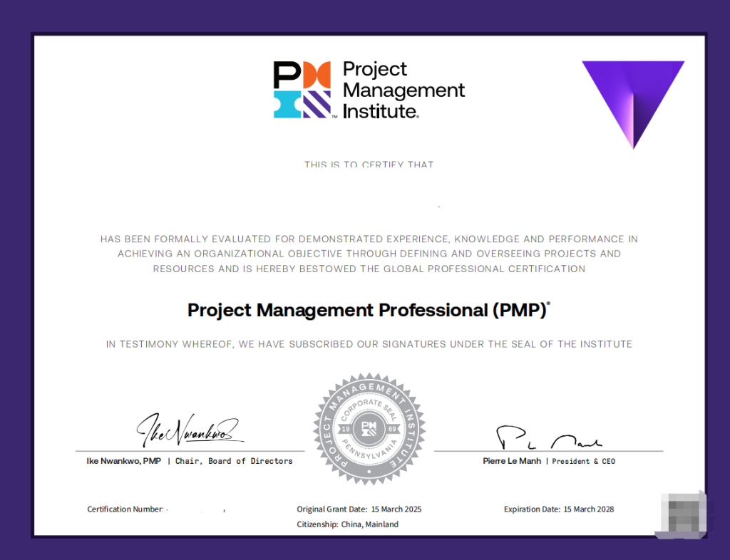Screen dimensions: 730x560
Task: Click Pierre Le Manh's handwritten signature
Action: point(549,437)
